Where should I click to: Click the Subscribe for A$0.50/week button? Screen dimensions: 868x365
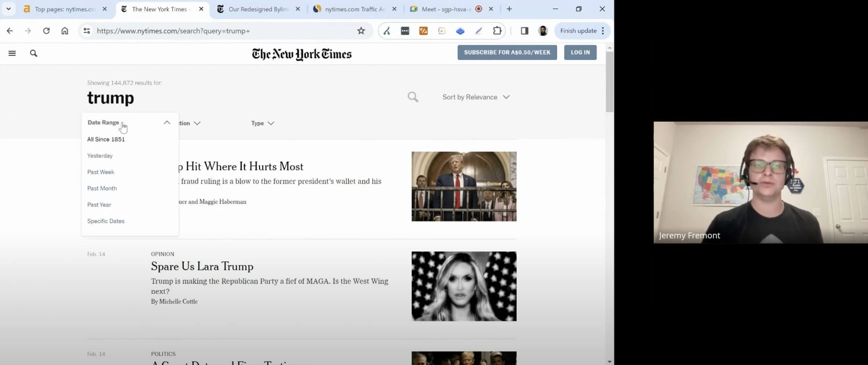pyautogui.click(x=507, y=52)
